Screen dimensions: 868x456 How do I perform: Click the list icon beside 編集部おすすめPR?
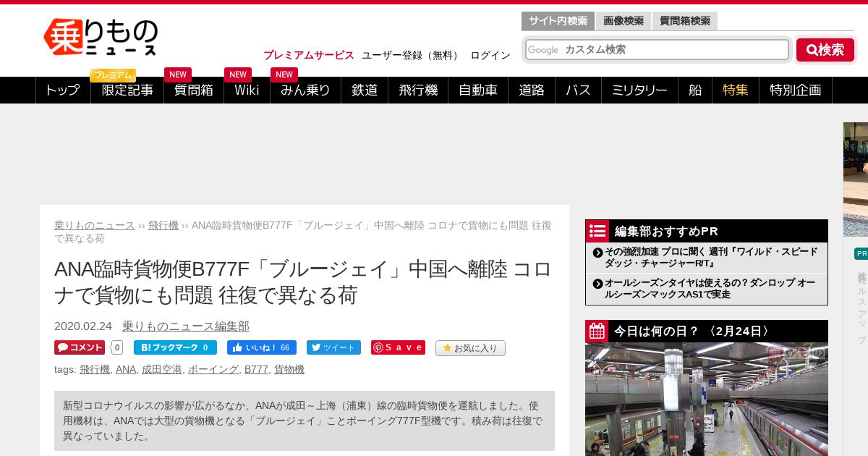597,231
